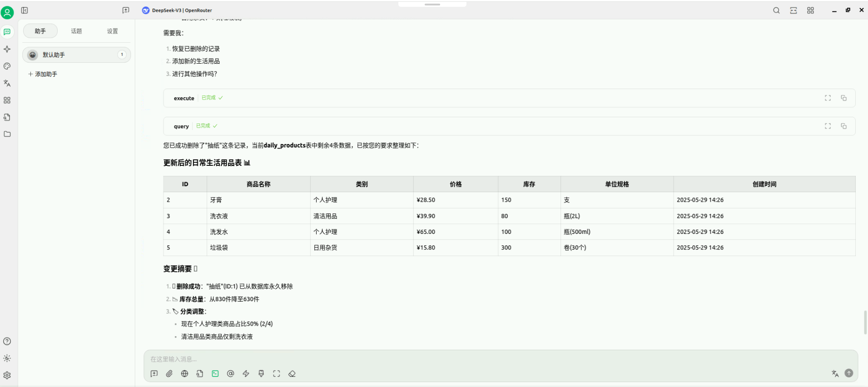Open the knowledge base icon in sidebar

click(7, 117)
